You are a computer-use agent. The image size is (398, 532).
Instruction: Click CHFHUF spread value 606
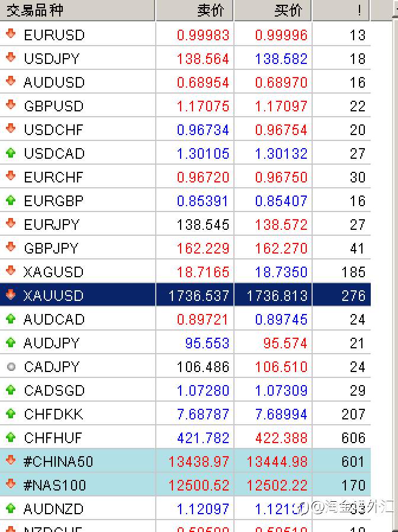[x=353, y=438]
